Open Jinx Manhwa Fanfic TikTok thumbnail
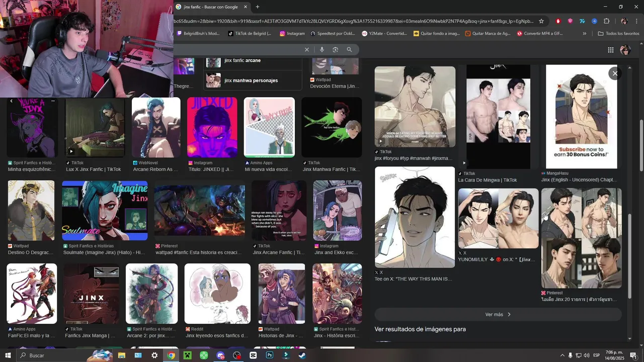 332,128
